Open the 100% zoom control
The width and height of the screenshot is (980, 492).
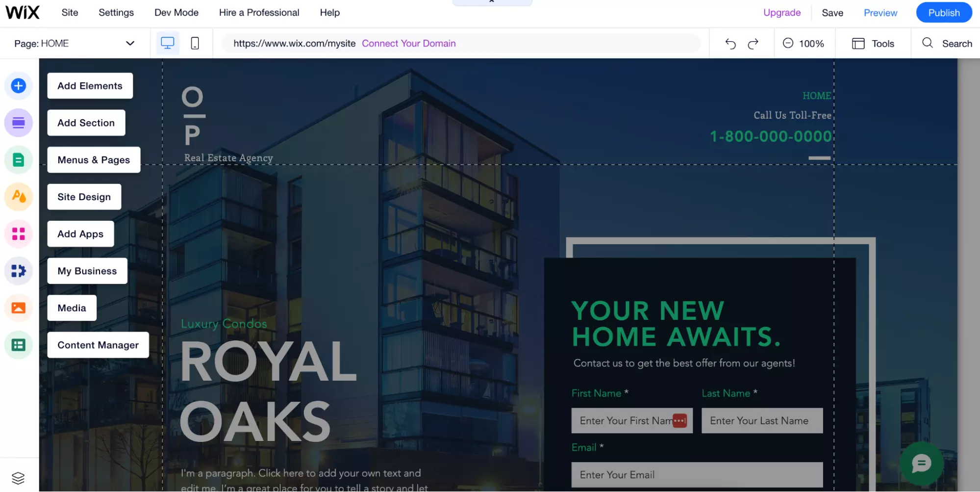tap(804, 43)
